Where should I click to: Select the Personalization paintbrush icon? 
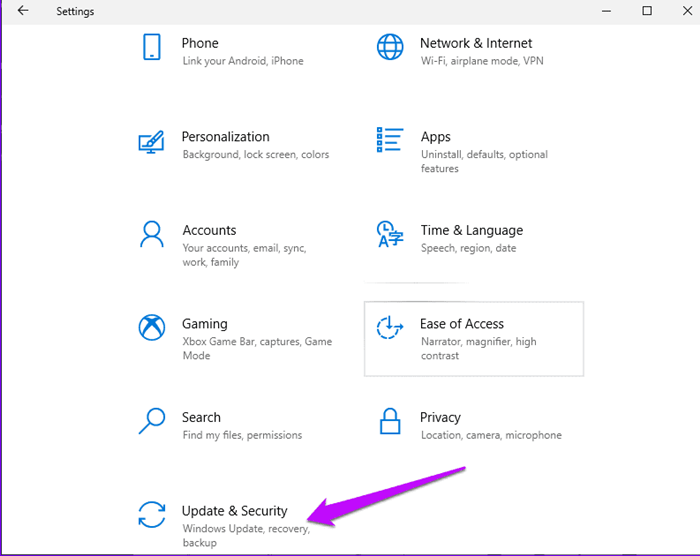[x=151, y=142]
